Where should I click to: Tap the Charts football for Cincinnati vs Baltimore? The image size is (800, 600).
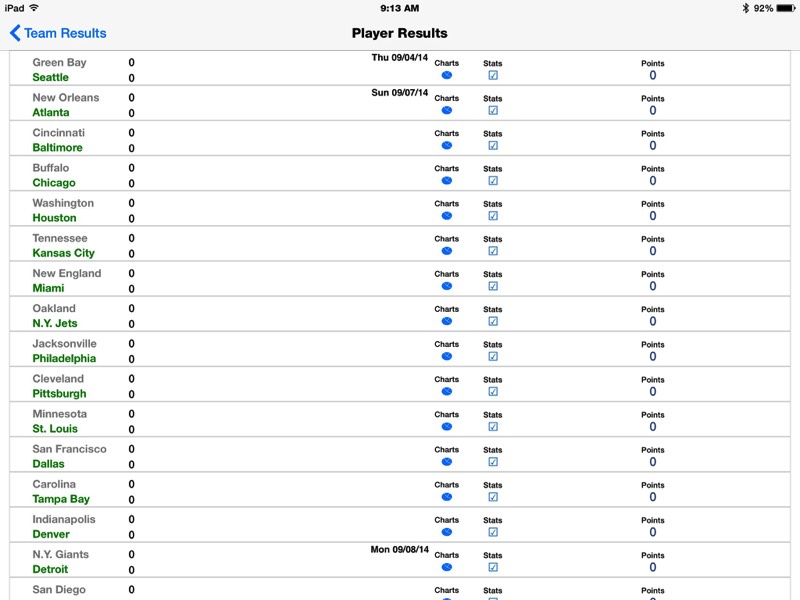(x=446, y=146)
